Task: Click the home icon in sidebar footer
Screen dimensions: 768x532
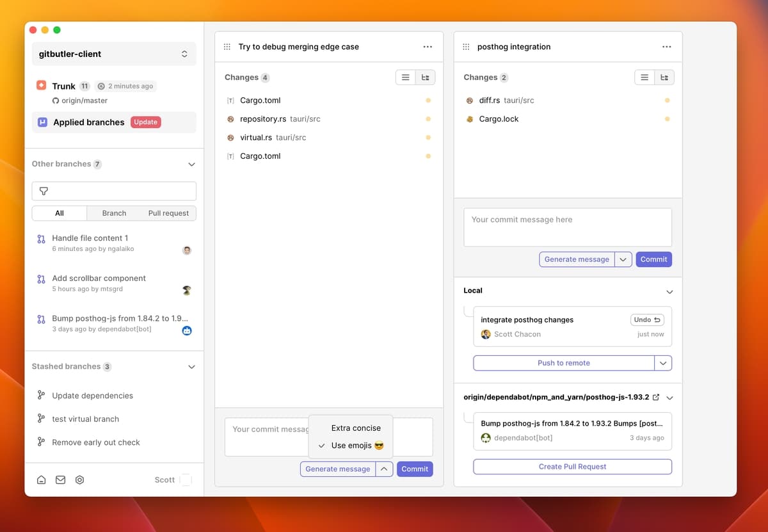Action: 42,480
